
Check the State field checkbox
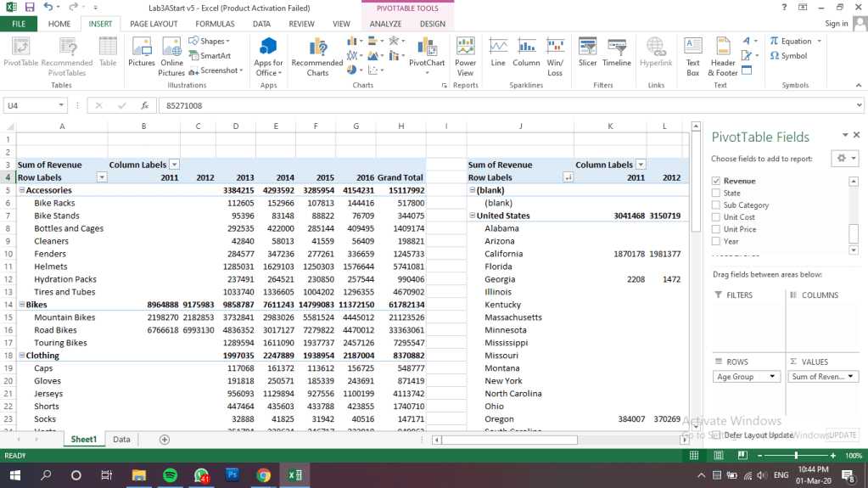(717, 194)
